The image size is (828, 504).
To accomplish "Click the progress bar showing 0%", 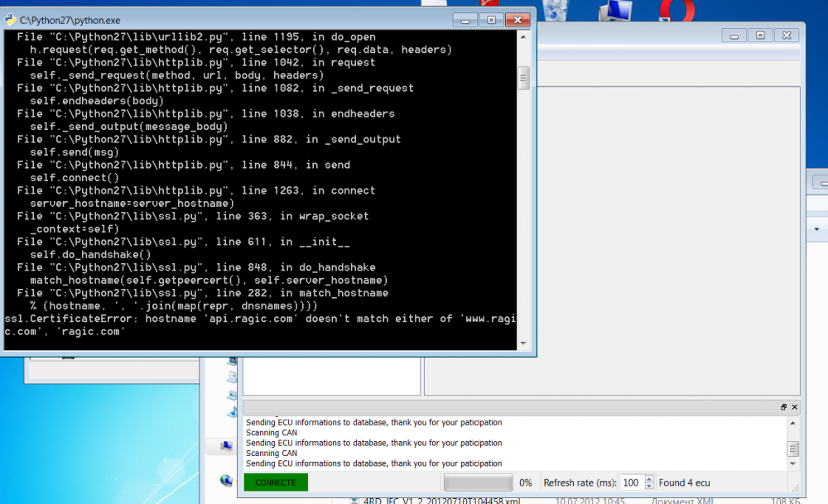I will tap(478, 482).
